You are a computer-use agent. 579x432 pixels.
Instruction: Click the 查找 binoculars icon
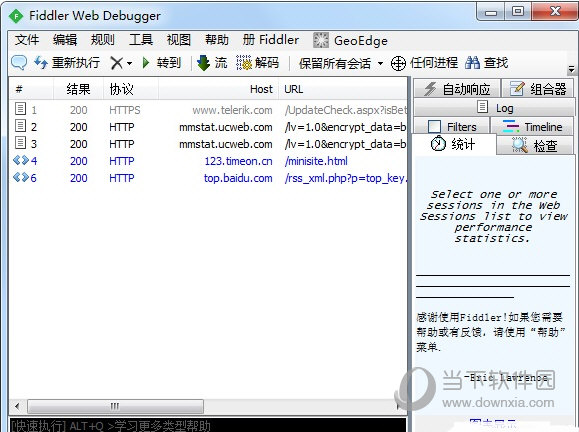click(473, 63)
